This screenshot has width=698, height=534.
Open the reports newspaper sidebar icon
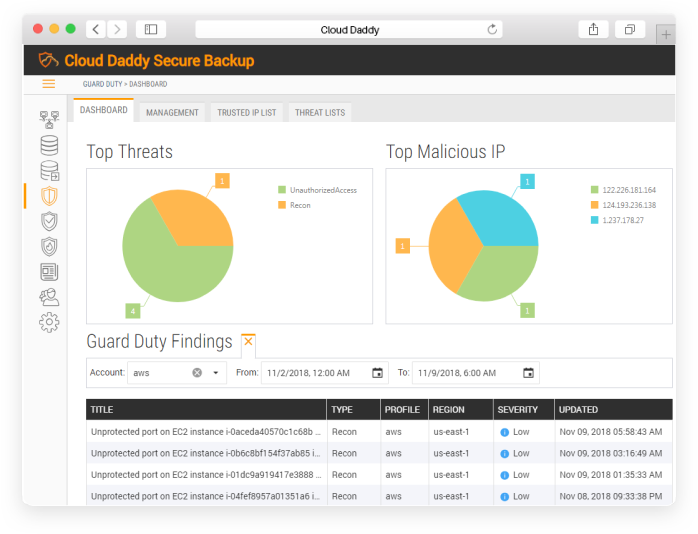[49, 272]
